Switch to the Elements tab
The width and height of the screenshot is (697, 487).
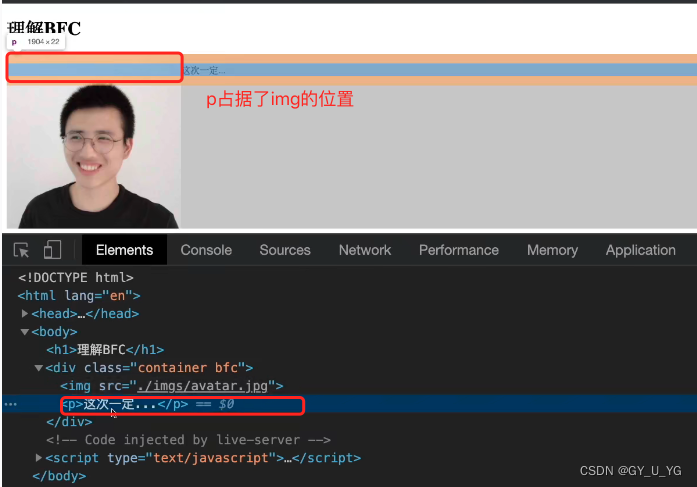coord(124,250)
